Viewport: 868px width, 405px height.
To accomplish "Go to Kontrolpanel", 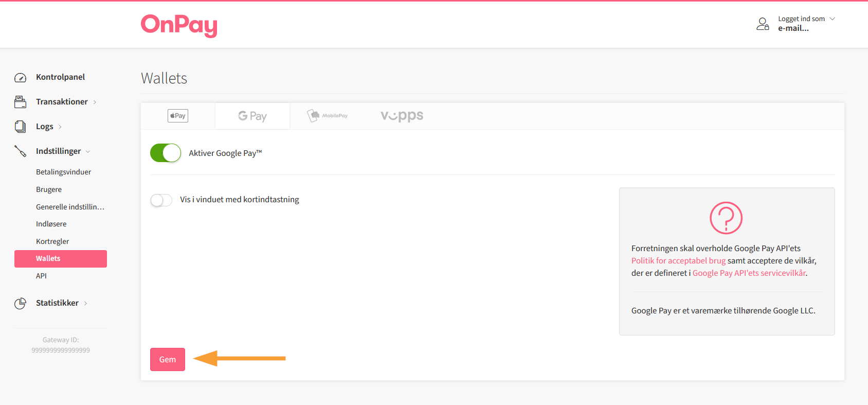I will (61, 77).
